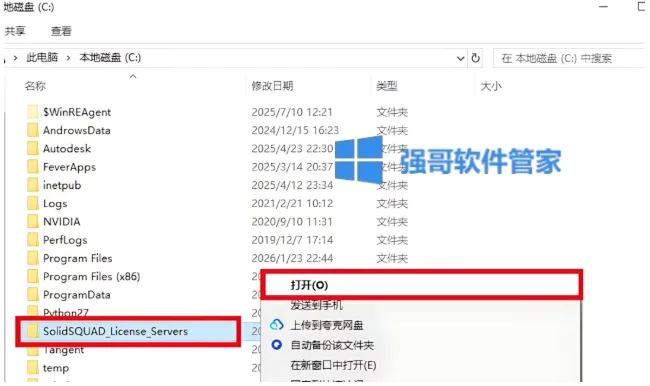Open the 查看 ribbon tab
650x386 pixels.
click(x=61, y=31)
